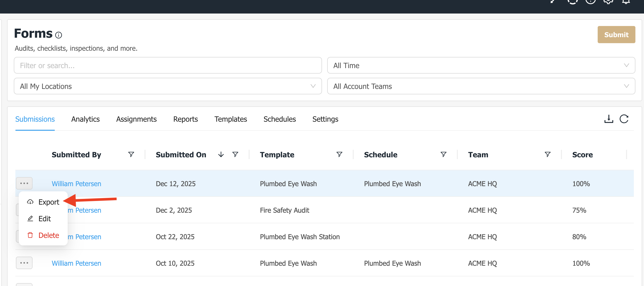The width and height of the screenshot is (644, 286).
Task: Select Export from the context menu
Action: coord(48,202)
